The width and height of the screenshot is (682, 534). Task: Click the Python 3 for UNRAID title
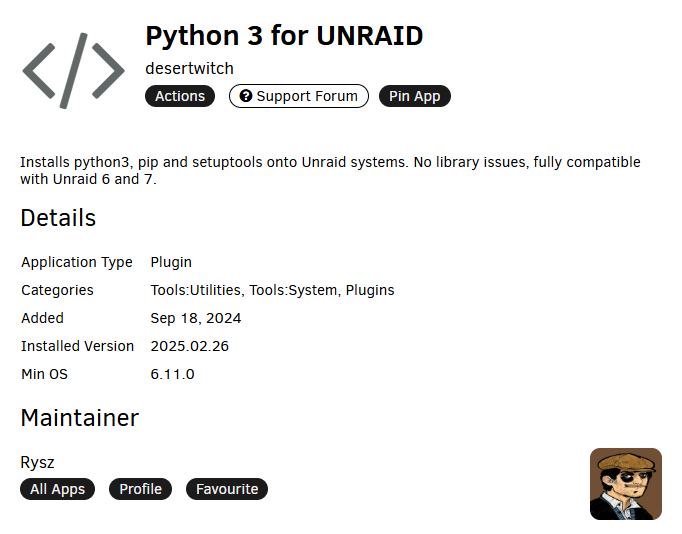click(284, 36)
